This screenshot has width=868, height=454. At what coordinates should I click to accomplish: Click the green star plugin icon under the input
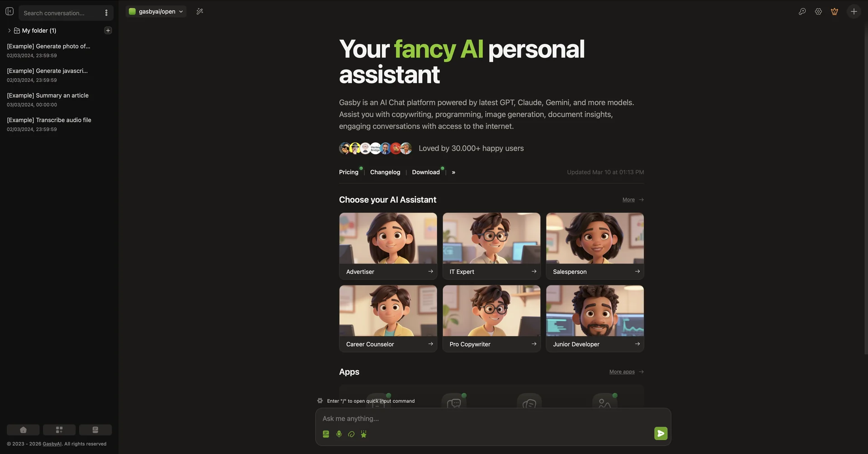364,434
